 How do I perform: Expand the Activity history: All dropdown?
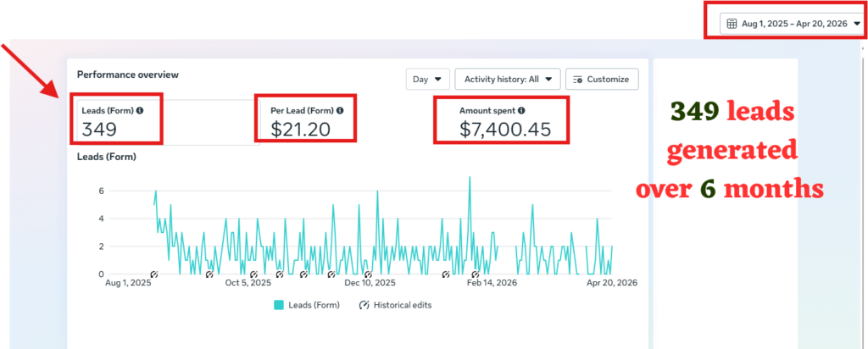click(508, 79)
